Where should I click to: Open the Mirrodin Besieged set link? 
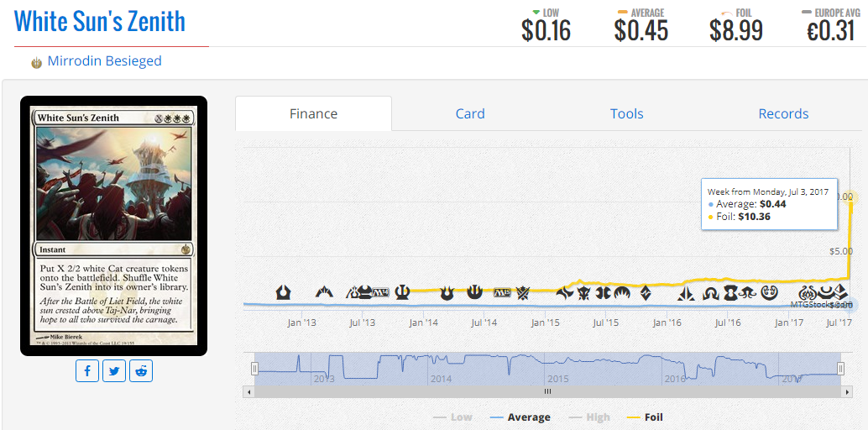pos(105,61)
